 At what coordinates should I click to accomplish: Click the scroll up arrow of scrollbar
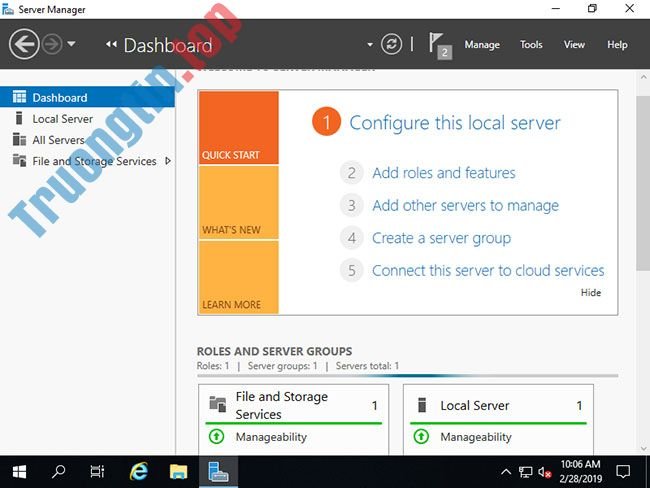(x=643, y=77)
